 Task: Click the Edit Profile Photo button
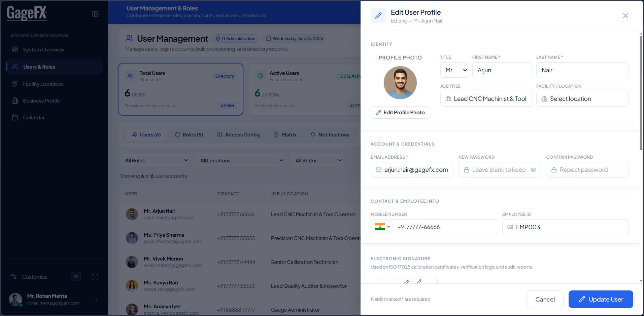pyautogui.click(x=400, y=113)
